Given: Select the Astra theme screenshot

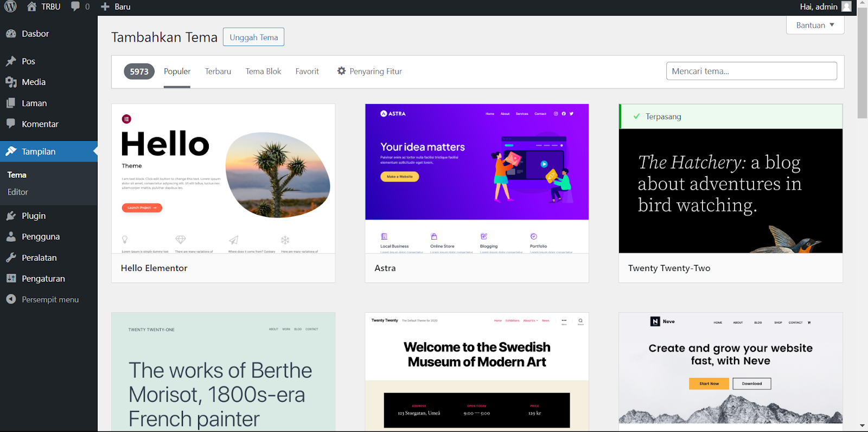Looking at the screenshot, I should [x=477, y=178].
